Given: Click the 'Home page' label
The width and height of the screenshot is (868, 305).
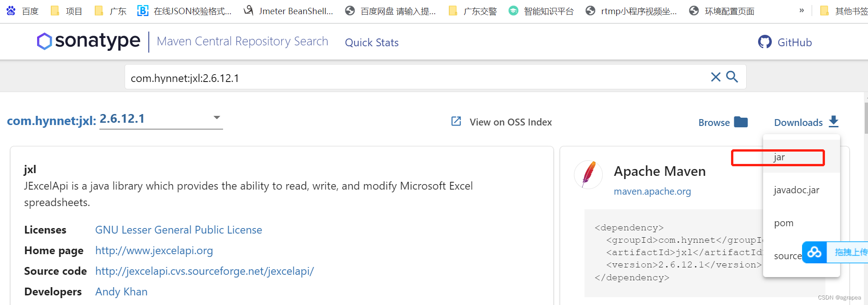Looking at the screenshot, I should click(x=54, y=251).
